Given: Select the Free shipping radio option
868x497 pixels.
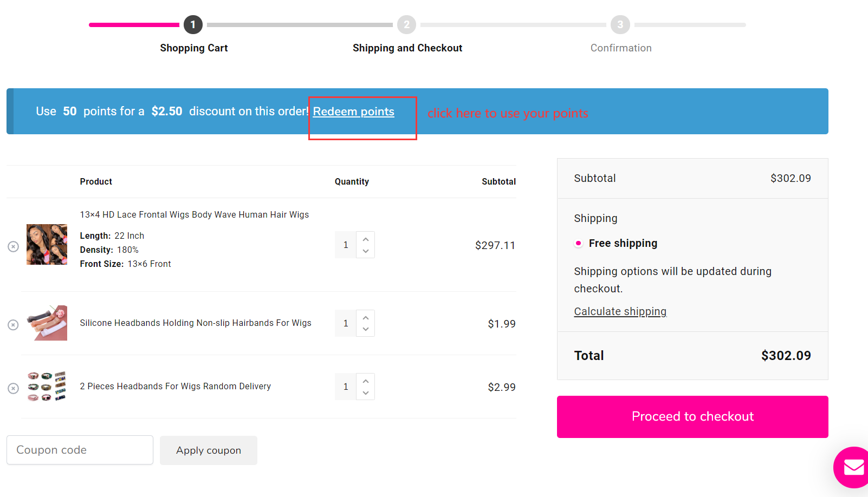Looking at the screenshot, I should pyautogui.click(x=579, y=243).
